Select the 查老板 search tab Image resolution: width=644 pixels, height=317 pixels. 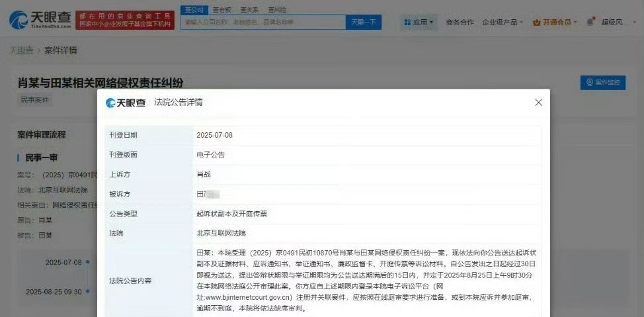pyautogui.click(x=222, y=9)
